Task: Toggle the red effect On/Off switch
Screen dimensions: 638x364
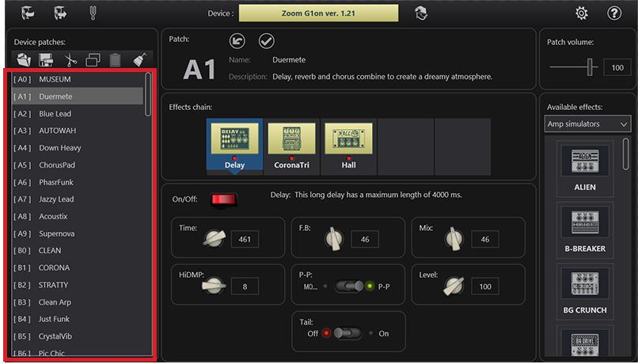Action: click(223, 199)
